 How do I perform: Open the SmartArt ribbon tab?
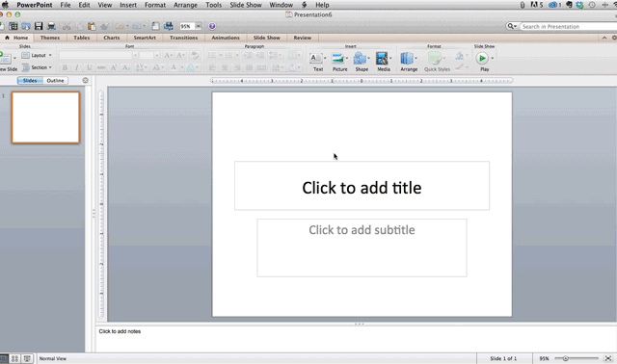(145, 38)
